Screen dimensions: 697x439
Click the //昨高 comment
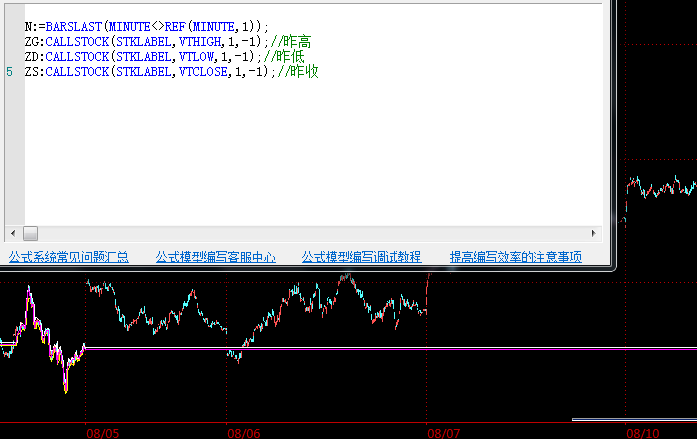291,42
